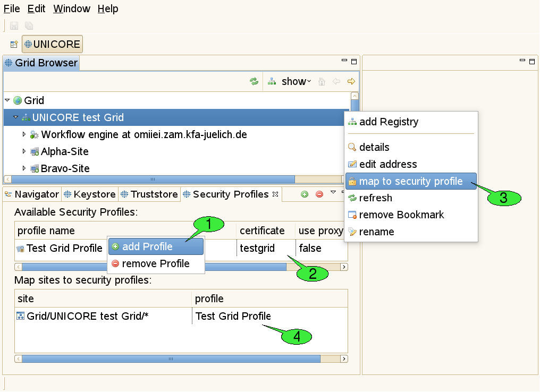
Task: Minimize the Grid Browser panel
Action: click(x=344, y=61)
